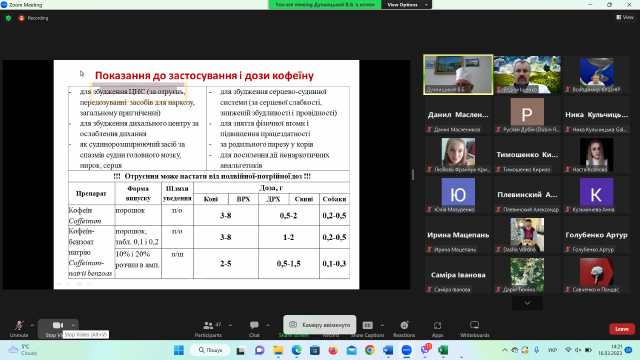
Task: Unmute the microphone in Zoom toolbar
Action: click(x=19, y=329)
